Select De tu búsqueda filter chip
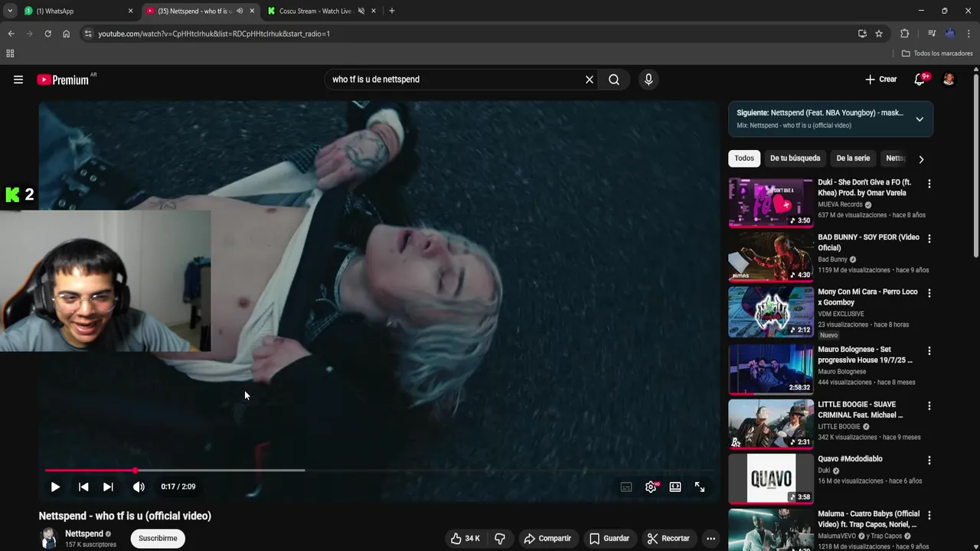Image resolution: width=980 pixels, height=551 pixels. tap(795, 158)
